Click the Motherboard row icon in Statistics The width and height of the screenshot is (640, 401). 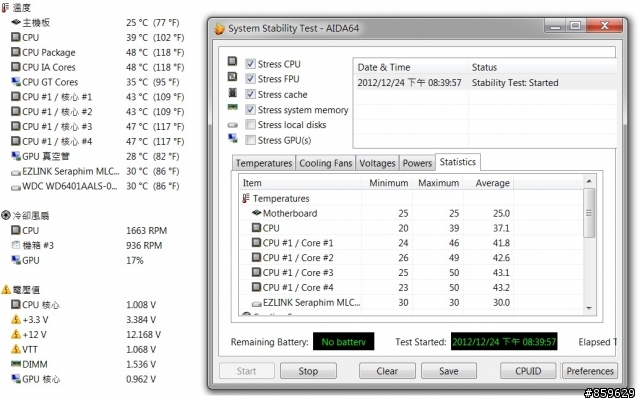click(x=256, y=213)
